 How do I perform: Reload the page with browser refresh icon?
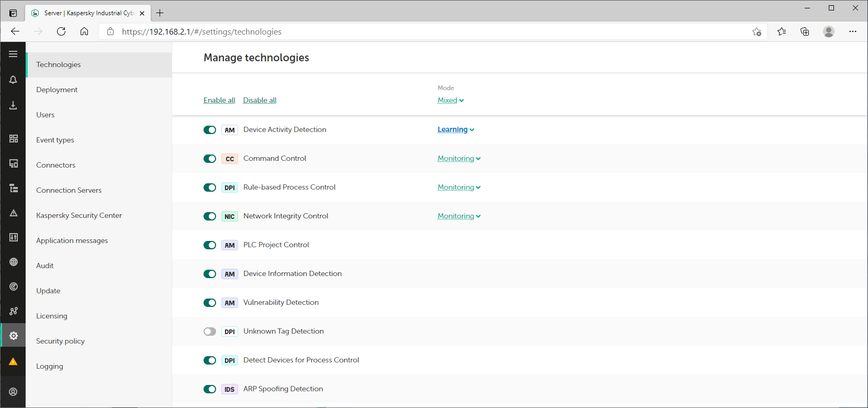coord(61,31)
